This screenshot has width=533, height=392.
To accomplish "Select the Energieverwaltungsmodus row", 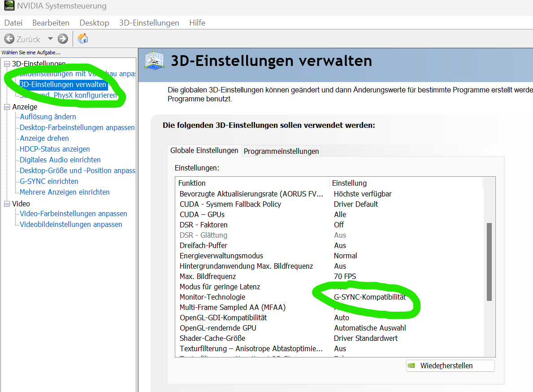I will pyautogui.click(x=329, y=256).
